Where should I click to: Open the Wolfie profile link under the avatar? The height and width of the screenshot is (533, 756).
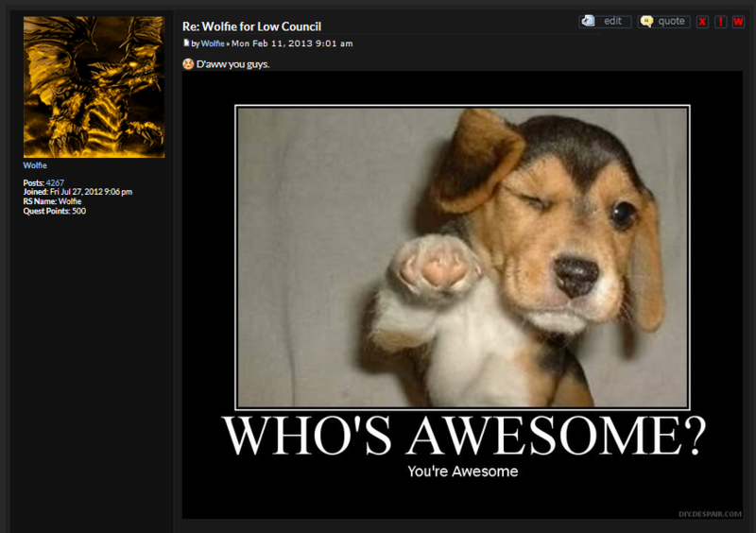35,165
